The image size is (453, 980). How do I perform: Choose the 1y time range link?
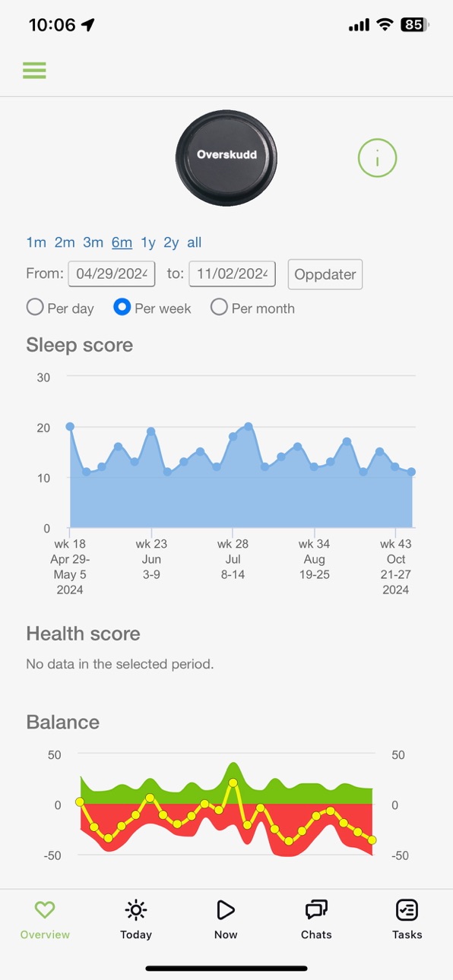pyautogui.click(x=148, y=242)
